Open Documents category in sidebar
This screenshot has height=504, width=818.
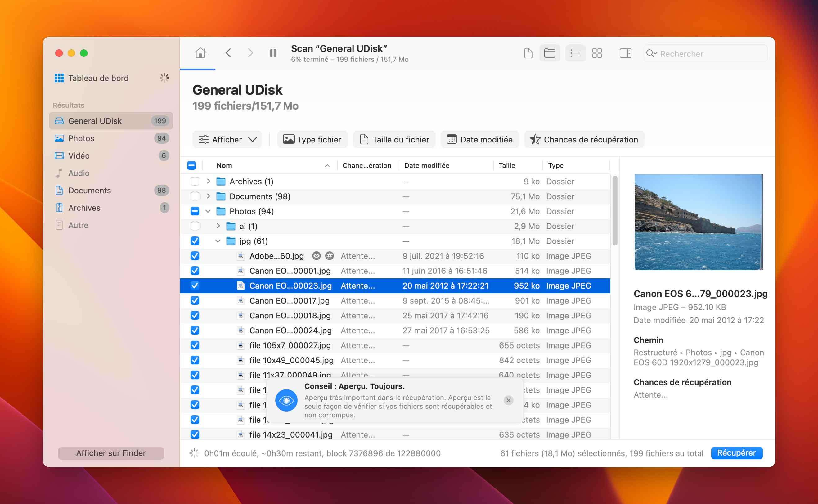(x=111, y=190)
